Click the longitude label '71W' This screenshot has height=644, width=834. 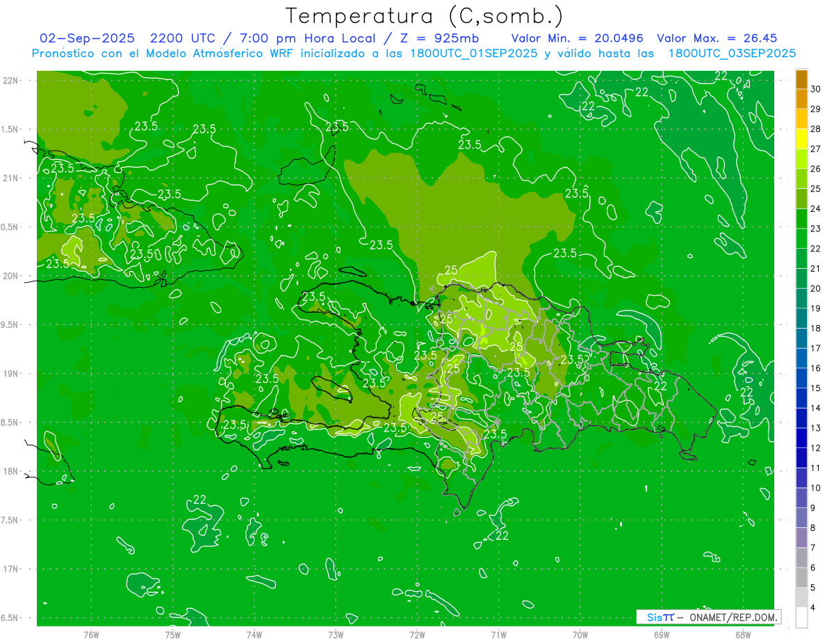point(498,635)
